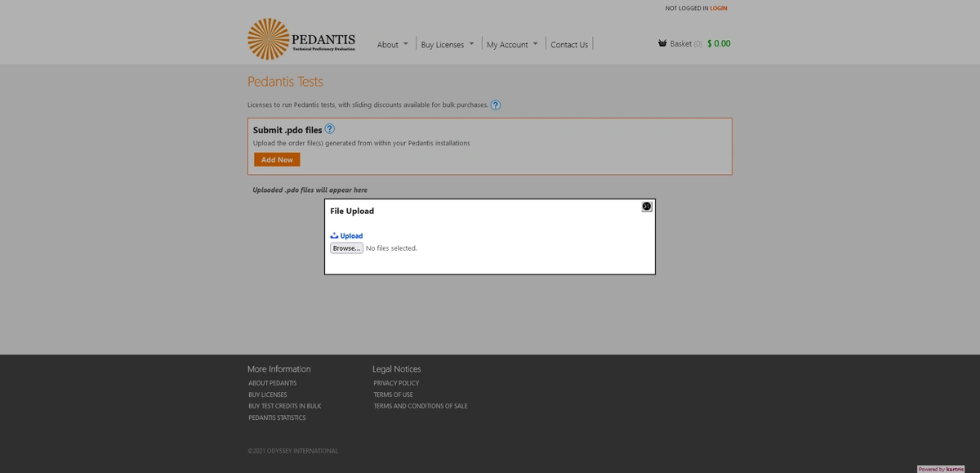The width and height of the screenshot is (980, 473).
Task: Click the File Upload dialog title
Action: [352, 211]
